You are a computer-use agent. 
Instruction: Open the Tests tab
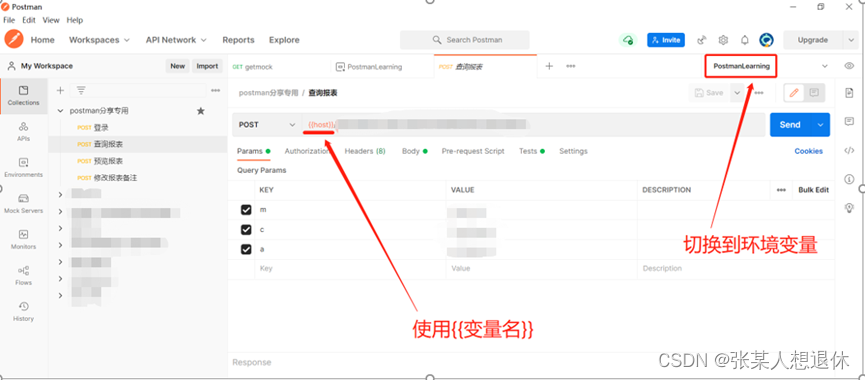(x=532, y=151)
